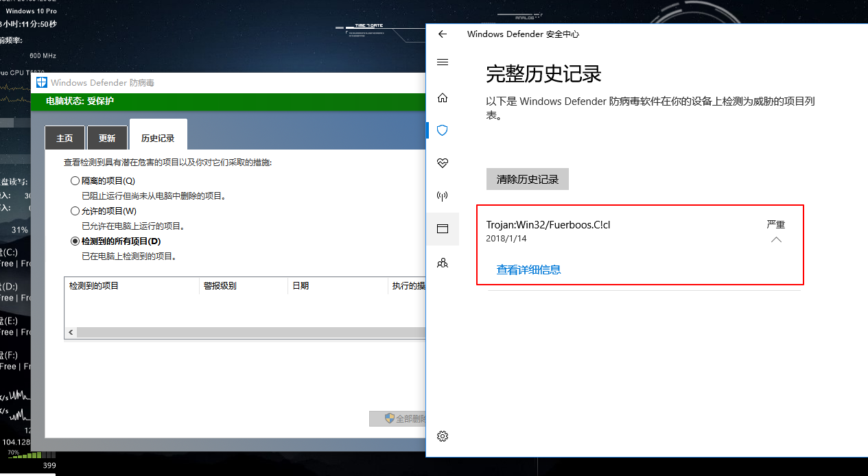This screenshot has height=476, width=868.
Task: Open Family options icon in sidebar
Action: tap(443, 262)
